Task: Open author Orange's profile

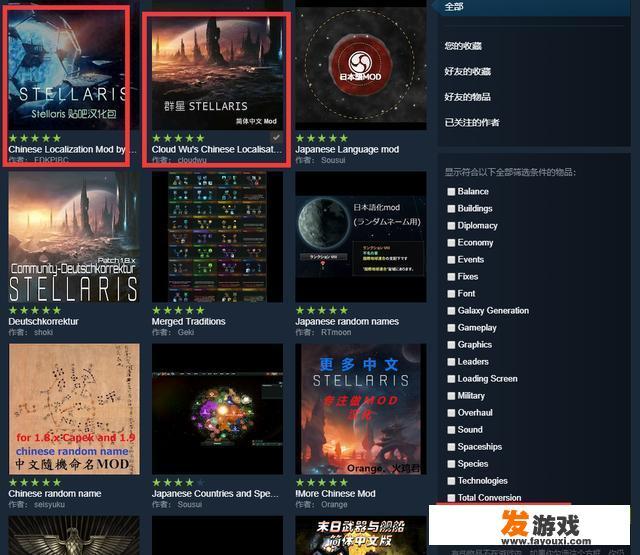Action: [x=334, y=504]
